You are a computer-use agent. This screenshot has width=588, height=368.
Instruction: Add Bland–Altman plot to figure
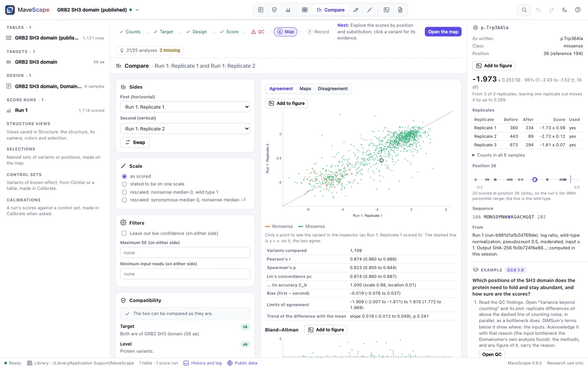[x=326, y=330]
